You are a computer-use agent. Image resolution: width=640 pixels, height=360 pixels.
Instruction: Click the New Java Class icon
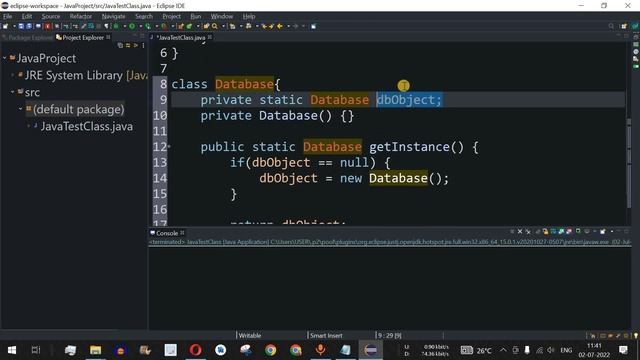(189, 26)
